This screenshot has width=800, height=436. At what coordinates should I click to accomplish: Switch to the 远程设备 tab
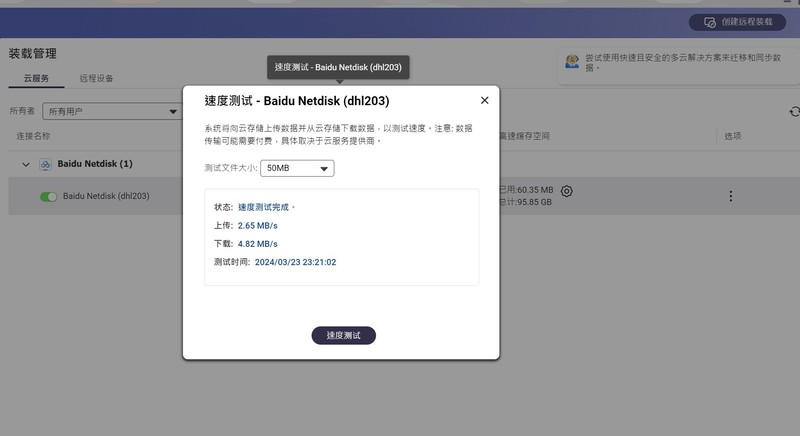pyautogui.click(x=96, y=79)
